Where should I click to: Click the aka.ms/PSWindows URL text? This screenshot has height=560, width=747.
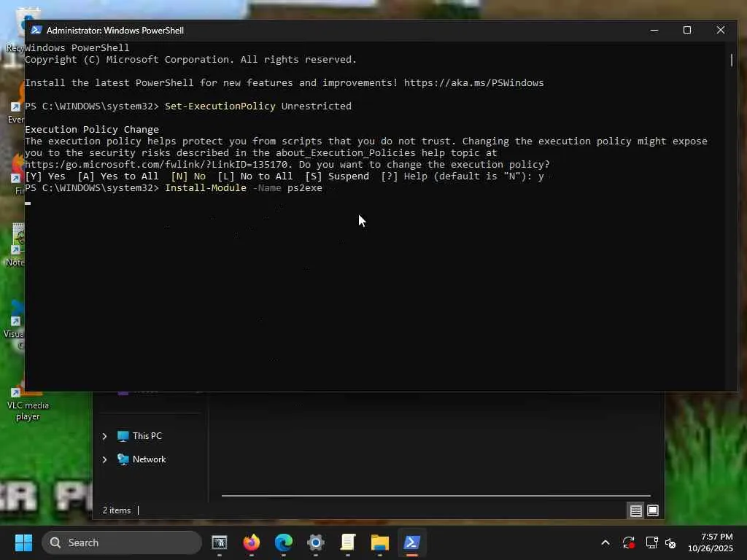473,83
